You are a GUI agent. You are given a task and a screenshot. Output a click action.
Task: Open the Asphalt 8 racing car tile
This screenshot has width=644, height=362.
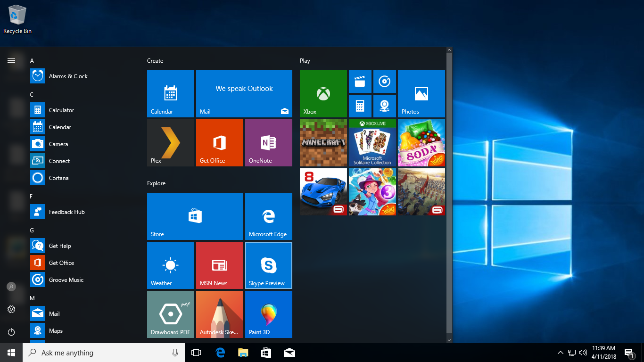click(x=323, y=192)
